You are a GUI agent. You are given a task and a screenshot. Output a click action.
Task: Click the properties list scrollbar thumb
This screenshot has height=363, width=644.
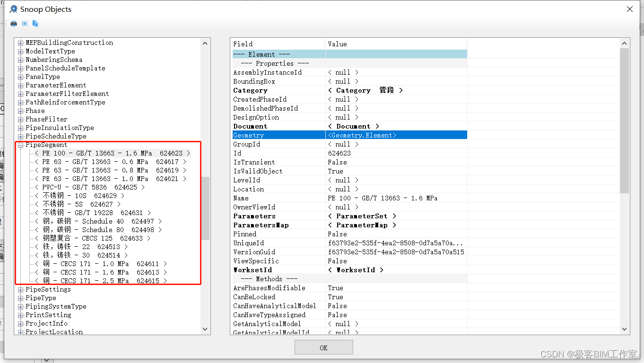625,121
